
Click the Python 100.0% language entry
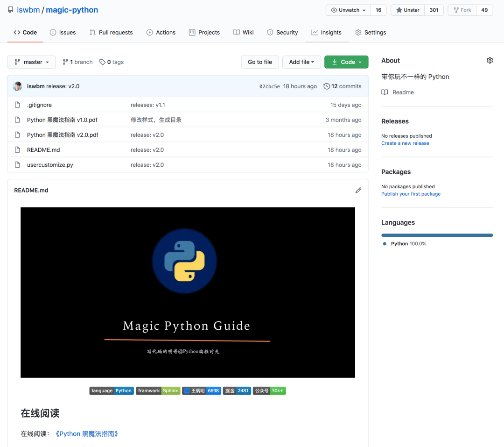point(405,244)
